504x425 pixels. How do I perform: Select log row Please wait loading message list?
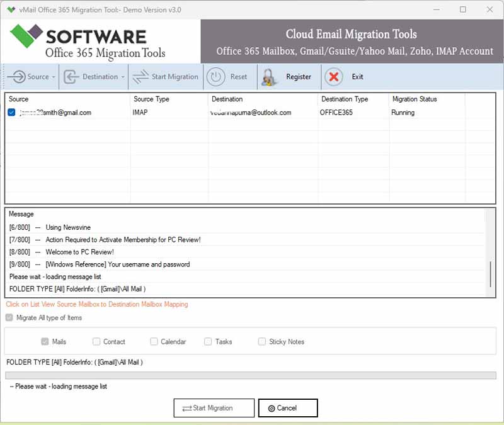[x=246, y=276]
